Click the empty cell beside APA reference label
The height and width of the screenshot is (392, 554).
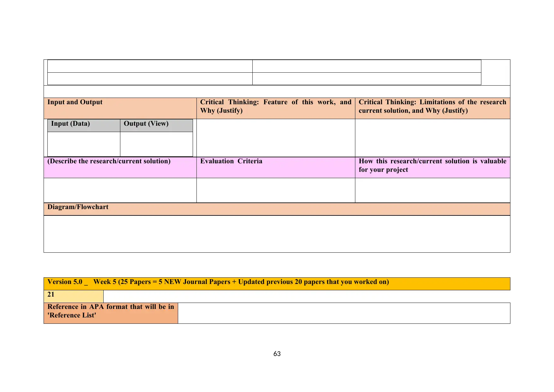point(344,313)
